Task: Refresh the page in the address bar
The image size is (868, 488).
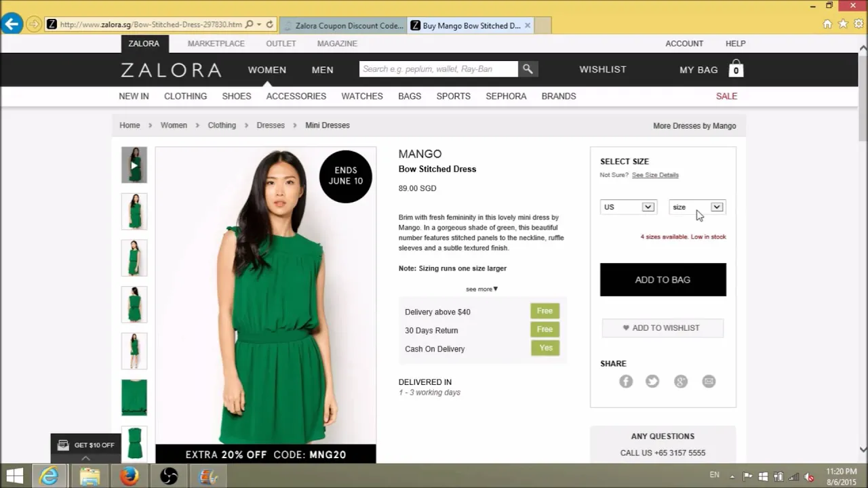Action: (269, 24)
